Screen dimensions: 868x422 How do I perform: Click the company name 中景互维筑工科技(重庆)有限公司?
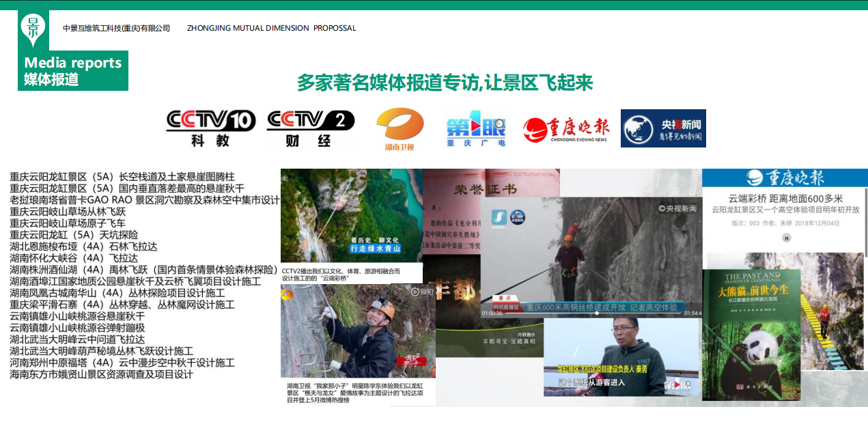tap(116, 28)
